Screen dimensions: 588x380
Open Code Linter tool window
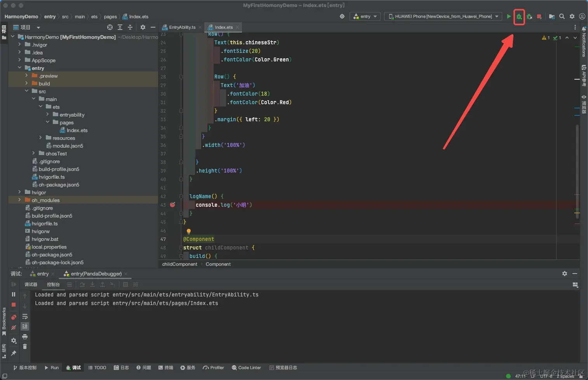point(246,368)
